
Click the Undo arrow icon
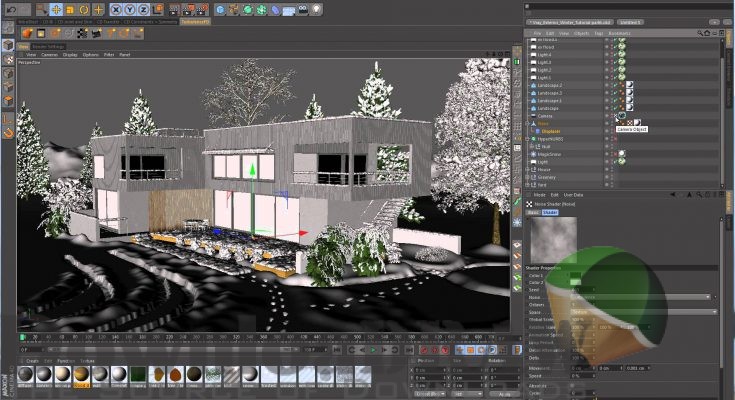(9, 9)
